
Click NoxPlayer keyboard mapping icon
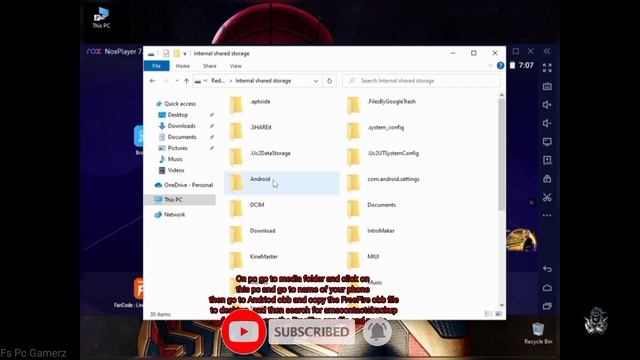547,87
